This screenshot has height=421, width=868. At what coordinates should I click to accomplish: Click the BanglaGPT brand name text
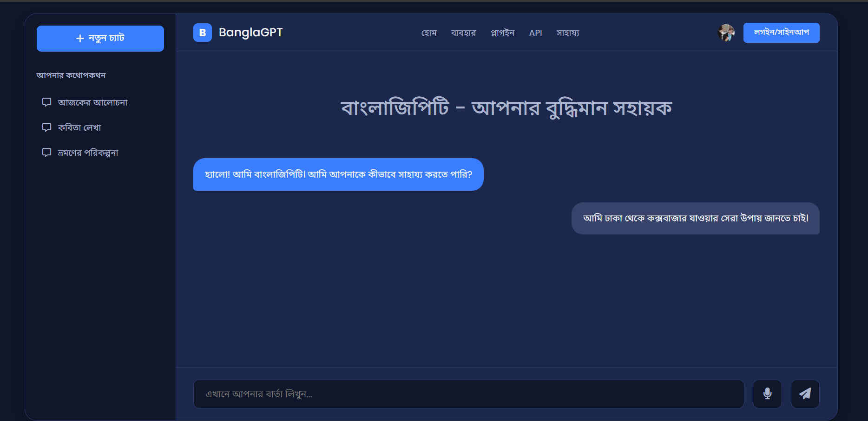pyautogui.click(x=250, y=33)
